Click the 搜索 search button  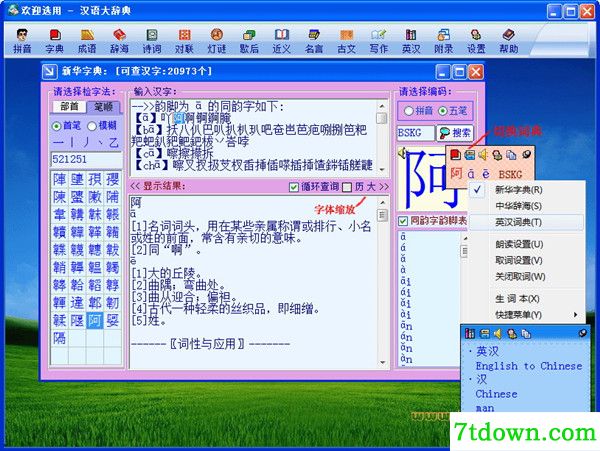455,133
